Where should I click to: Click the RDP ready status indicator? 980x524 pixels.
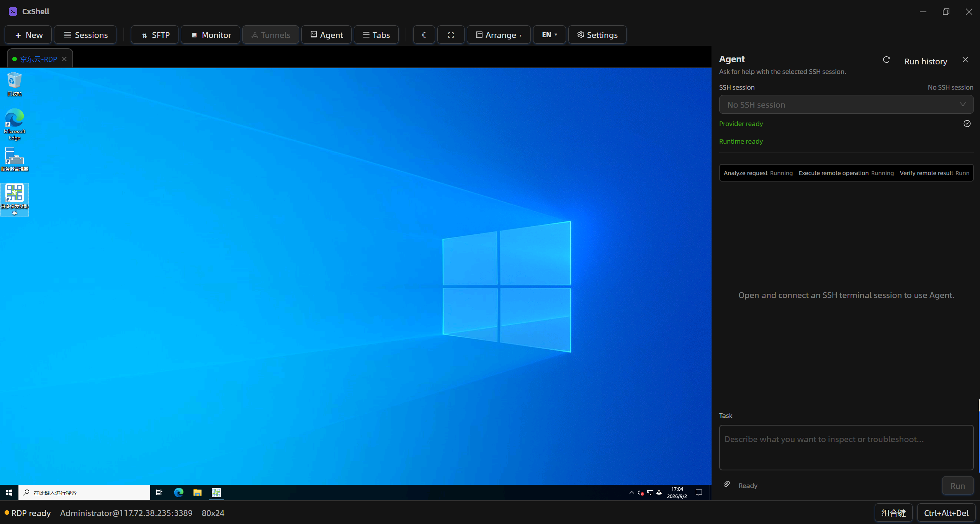[28, 513]
